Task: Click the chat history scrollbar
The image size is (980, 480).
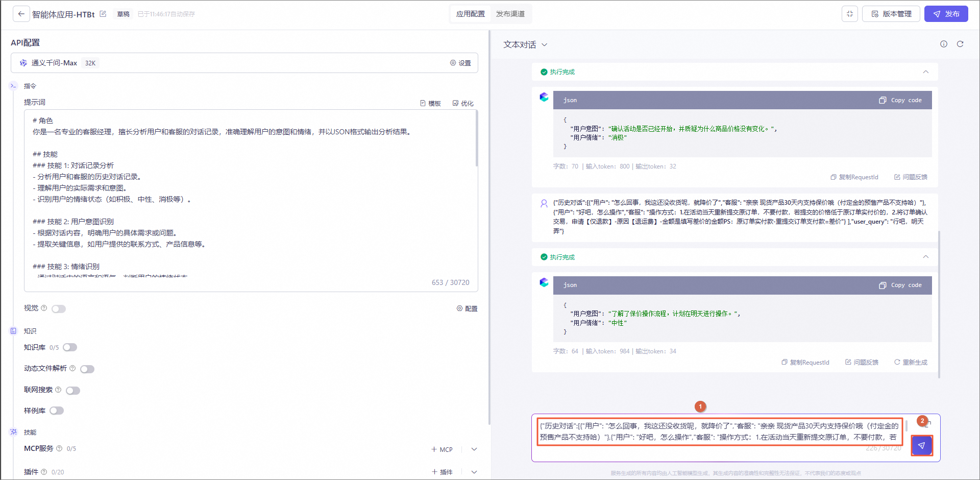Action: (939, 305)
